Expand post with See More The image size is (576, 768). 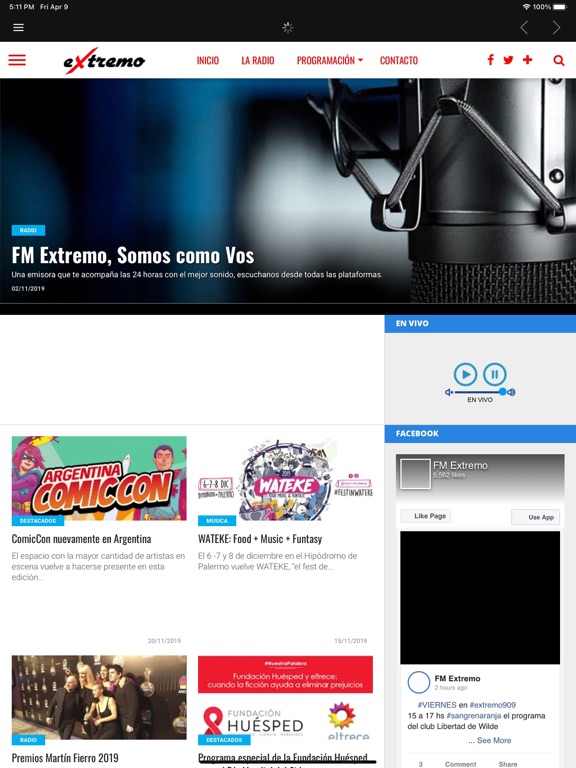pos(494,740)
